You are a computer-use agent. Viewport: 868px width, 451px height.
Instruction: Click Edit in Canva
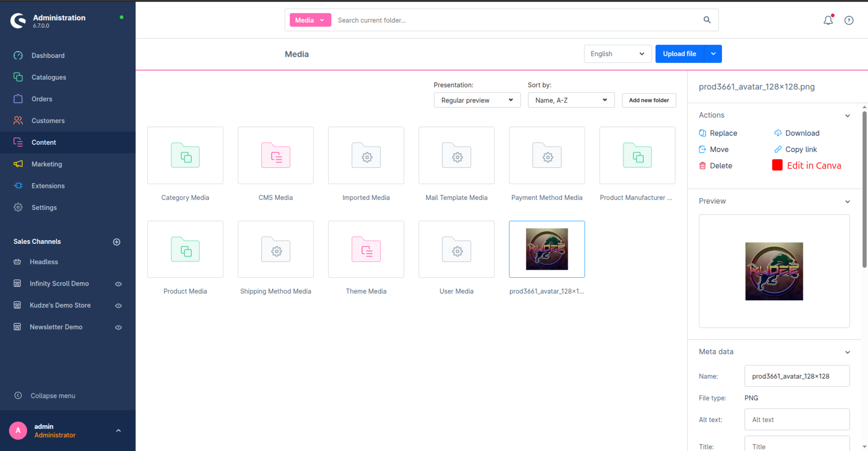coord(807,165)
